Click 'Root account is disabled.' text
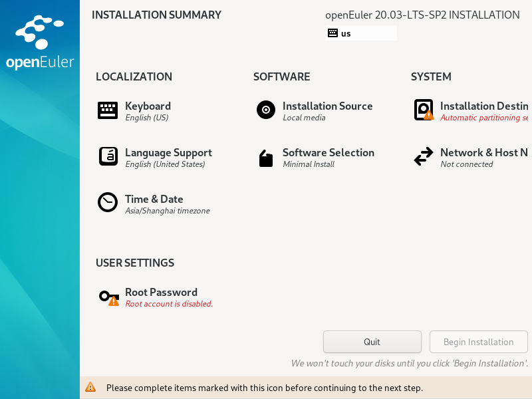This screenshot has width=532, height=399. pos(169,304)
